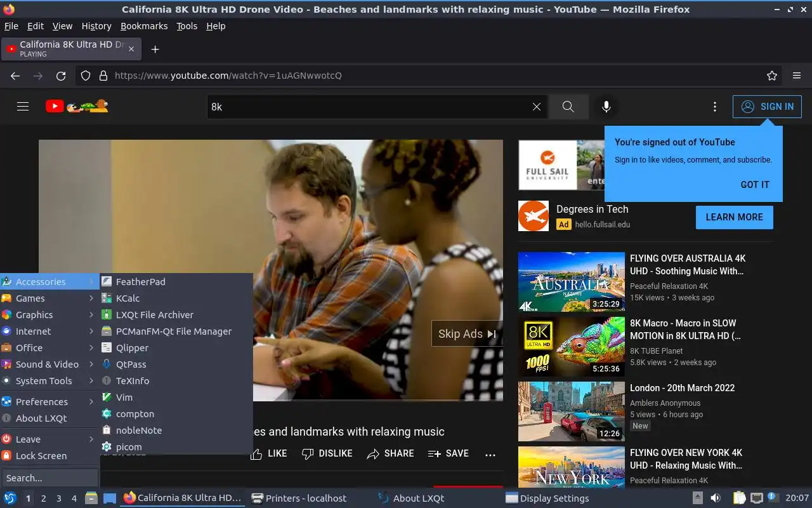812x508 pixels.
Task: Launch QtPass password manager
Action: click(176, 364)
